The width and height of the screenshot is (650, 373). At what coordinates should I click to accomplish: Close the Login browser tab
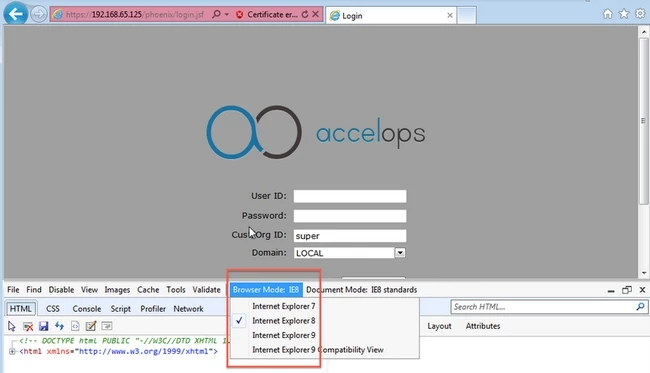[x=450, y=15]
